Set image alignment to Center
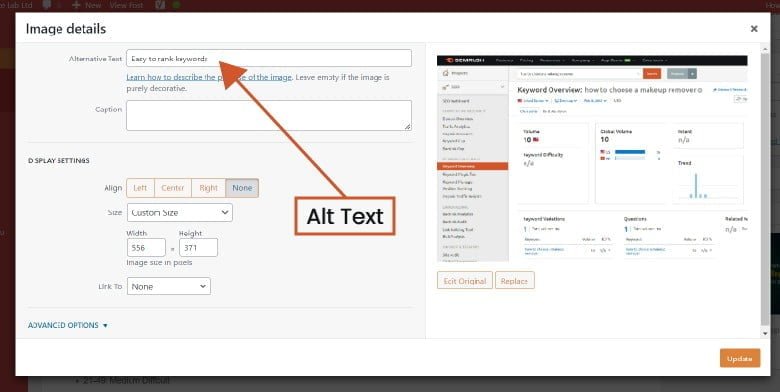Image resolution: width=780 pixels, height=392 pixels. pyautogui.click(x=173, y=188)
